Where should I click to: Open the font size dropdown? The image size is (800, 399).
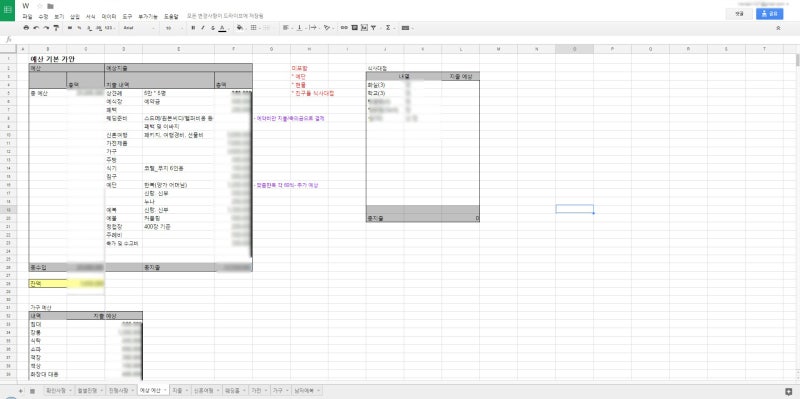(x=173, y=28)
